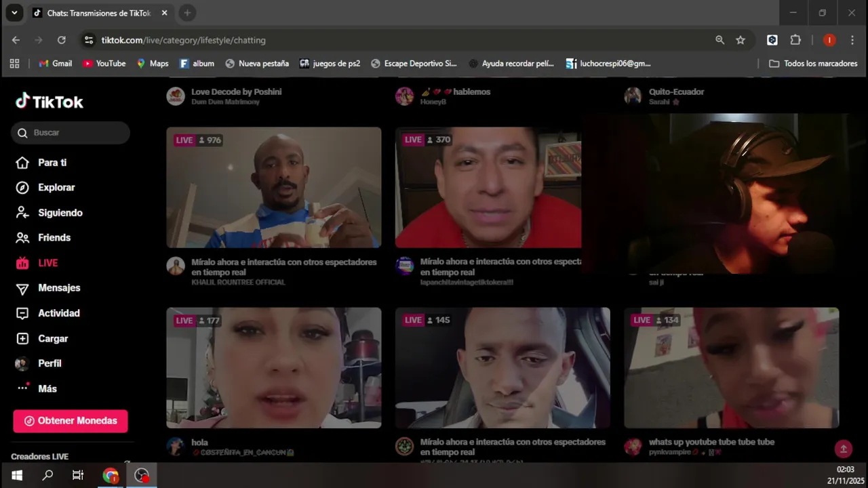Open Mensajes in the sidebar
The height and width of the screenshot is (488, 868).
[47, 288]
